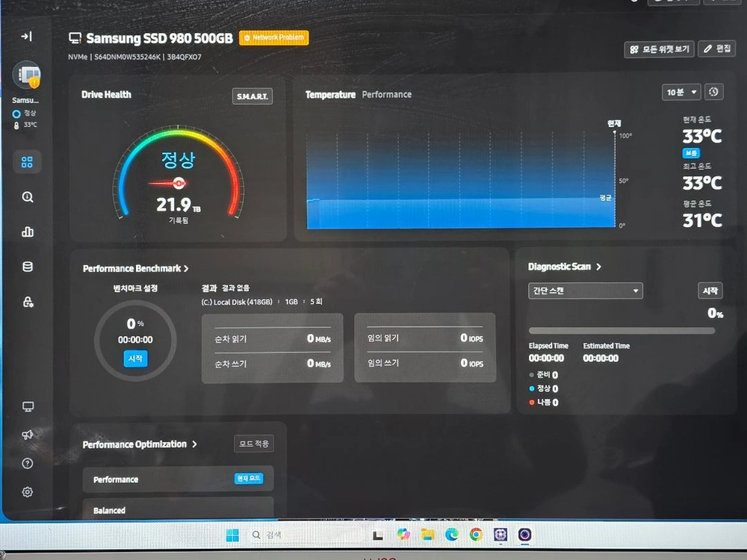
Task: Start the diagnostic scan 시작 button
Action: pos(710,290)
